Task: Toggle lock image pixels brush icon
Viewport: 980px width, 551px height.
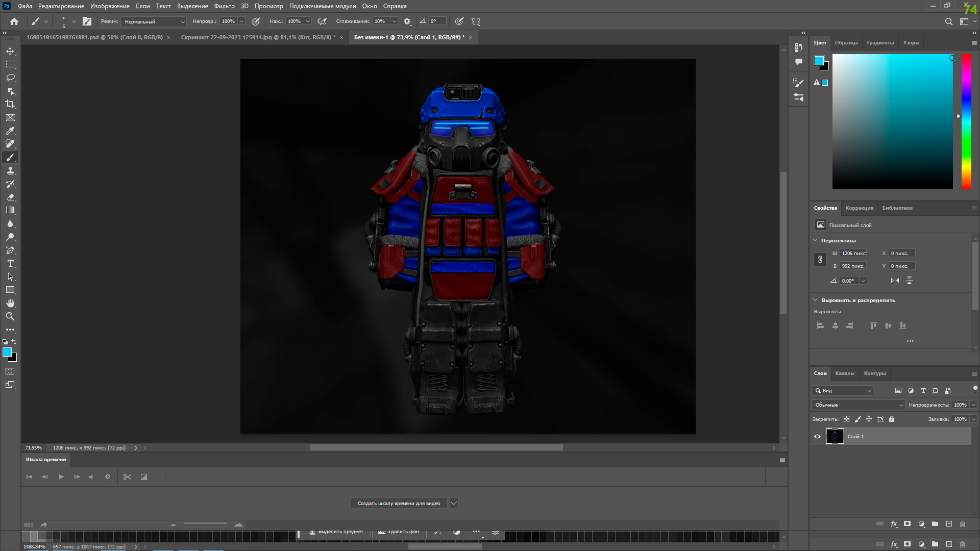Action: pos(857,419)
